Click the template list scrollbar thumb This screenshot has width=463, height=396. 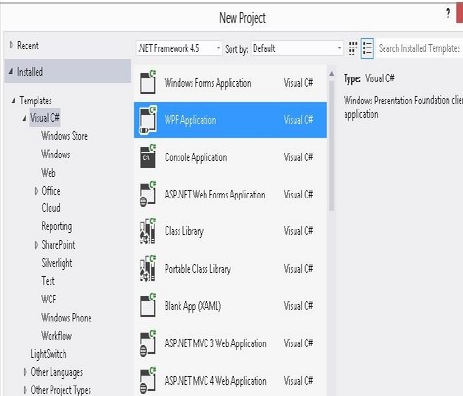331,146
